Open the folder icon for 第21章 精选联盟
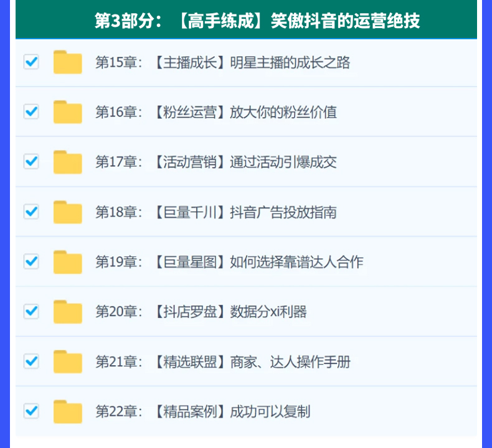Image resolution: width=492 pixels, height=448 pixels. click(x=67, y=361)
